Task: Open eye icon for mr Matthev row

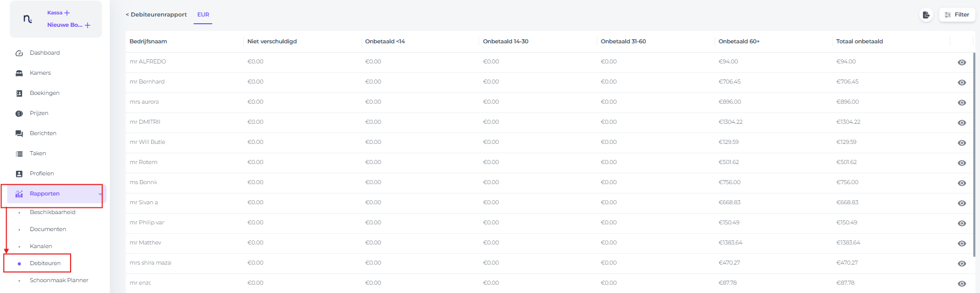Action: tap(961, 243)
